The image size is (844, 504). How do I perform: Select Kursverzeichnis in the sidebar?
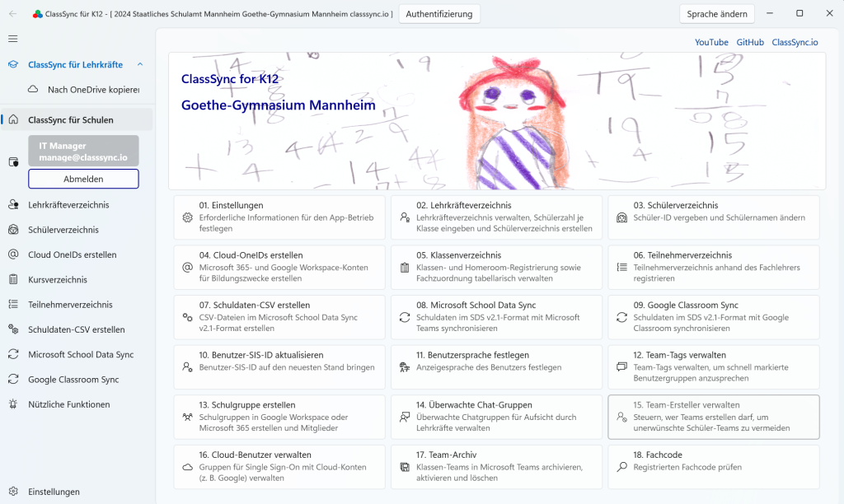click(x=58, y=280)
